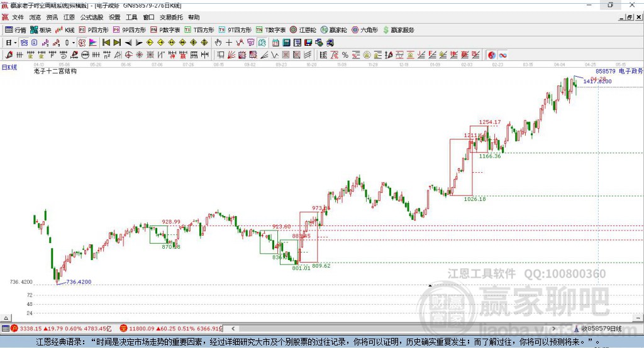Image resolution: width=644 pixels, height=348 pixels.
Task: Open the 资讯 menu
Action: coord(52,17)
